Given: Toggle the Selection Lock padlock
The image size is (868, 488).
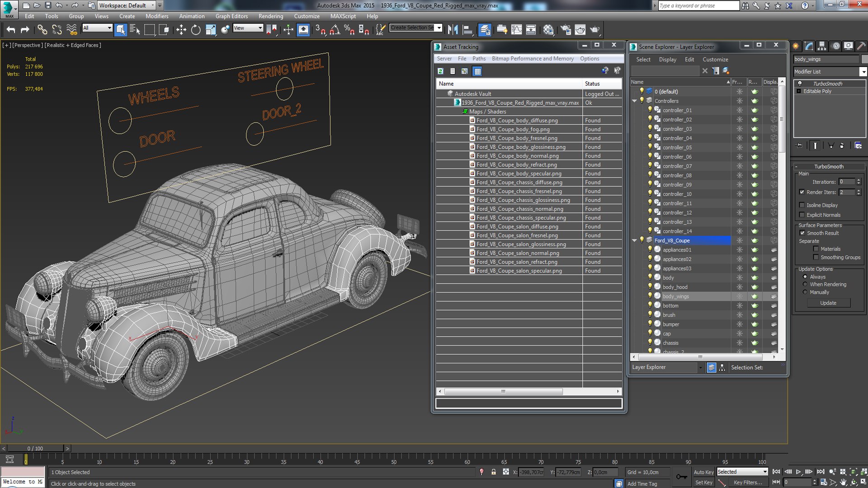Looking at the screenshot, I should coord(494,472).
